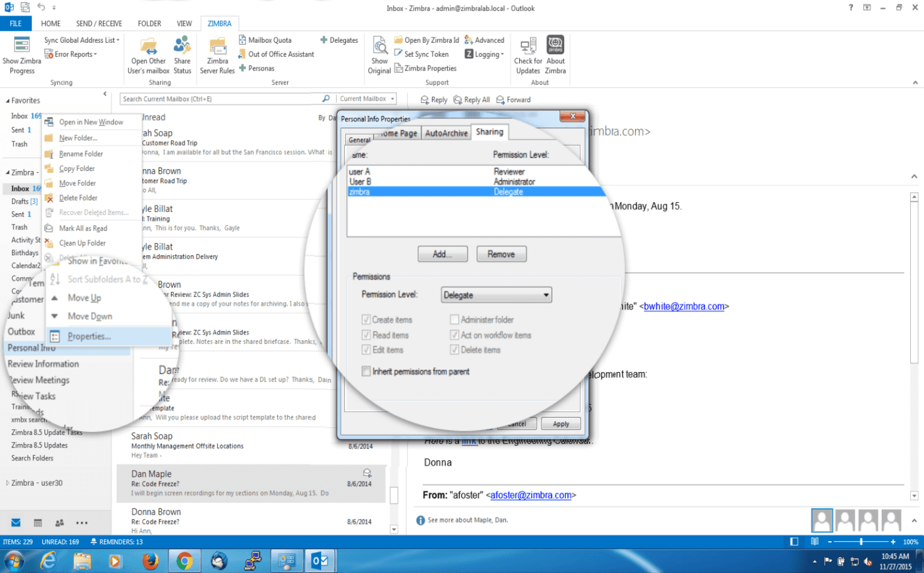Click the Add button in Sharing dialog

pyautogui.click(x=442, y=253)
